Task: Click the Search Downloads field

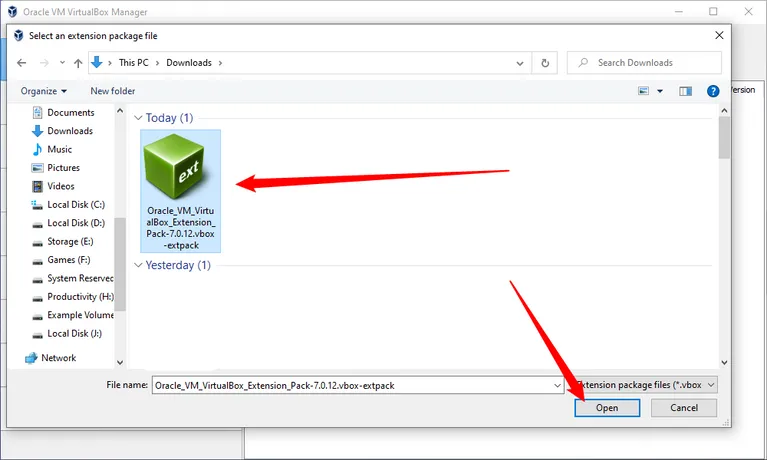Action: [644, 63]
